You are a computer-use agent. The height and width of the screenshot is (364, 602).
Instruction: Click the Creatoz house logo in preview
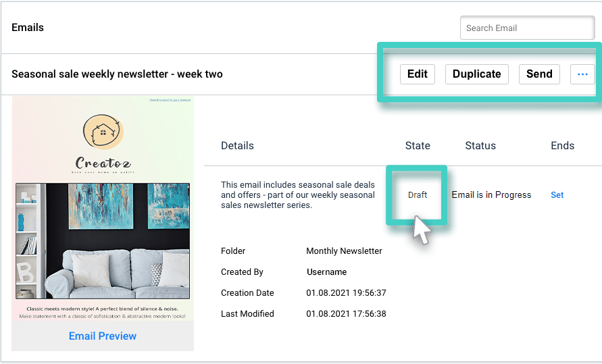click(x=103, y=131)
